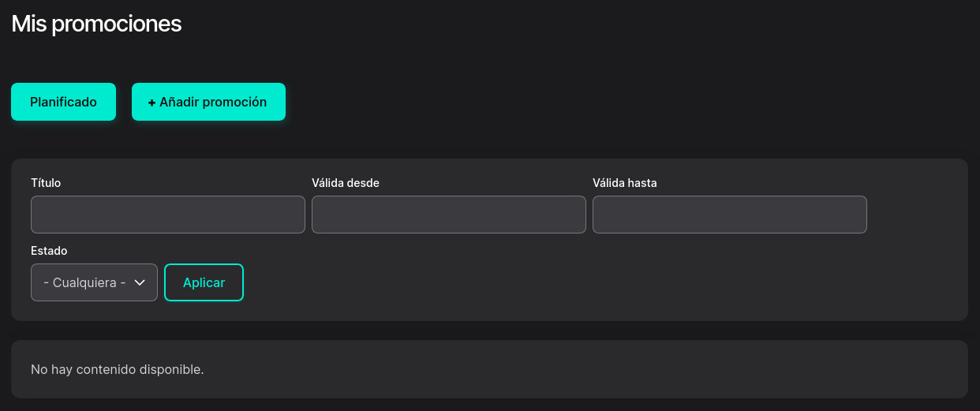
Task: Click the word "Cualquiera" in the Estado selector
Action: point(84,282)
